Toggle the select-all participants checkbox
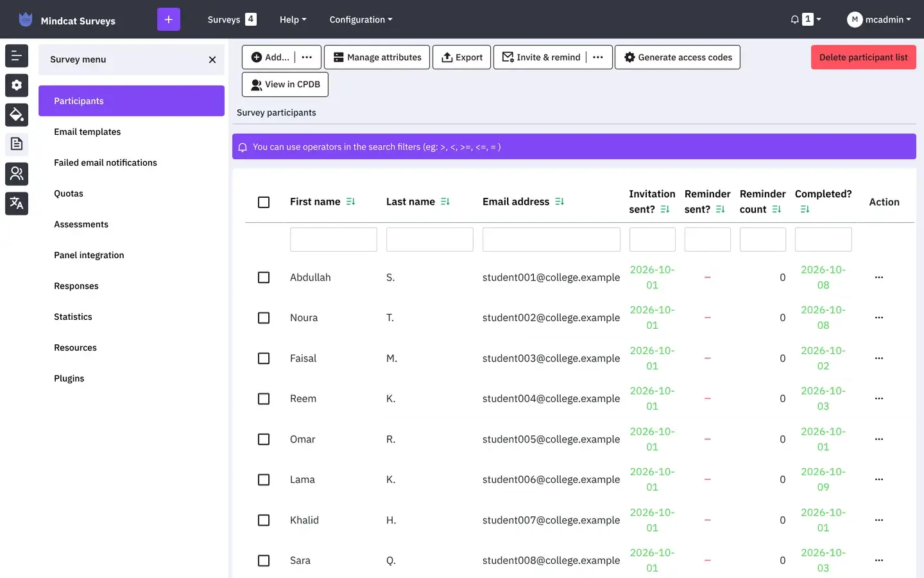The image size is (924, 578). 264,202
